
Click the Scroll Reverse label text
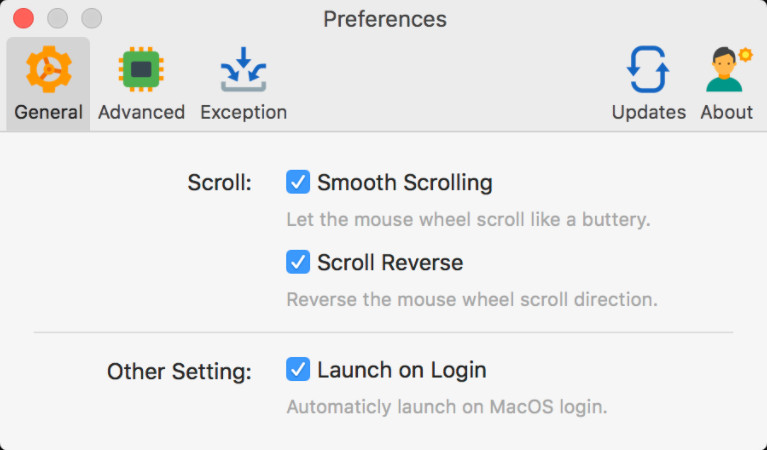tap(390, 263)
